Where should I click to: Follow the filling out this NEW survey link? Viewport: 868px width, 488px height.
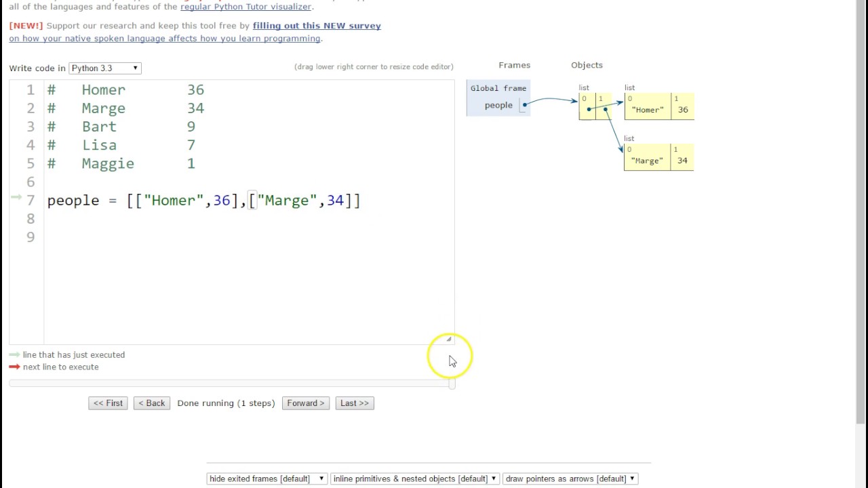point(317,26)
